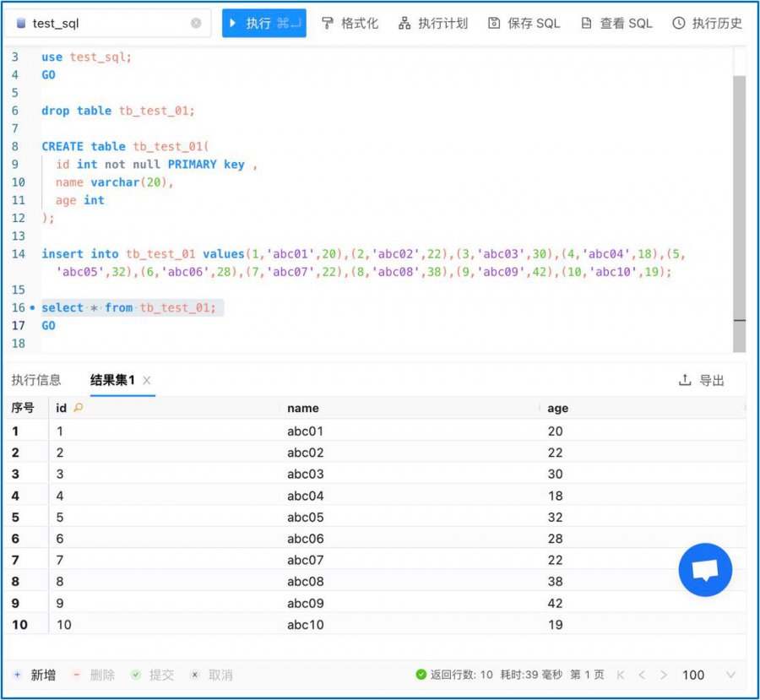
Task: Click the search icon in id column
Action: pyautogui.click(x=79, y=408)
